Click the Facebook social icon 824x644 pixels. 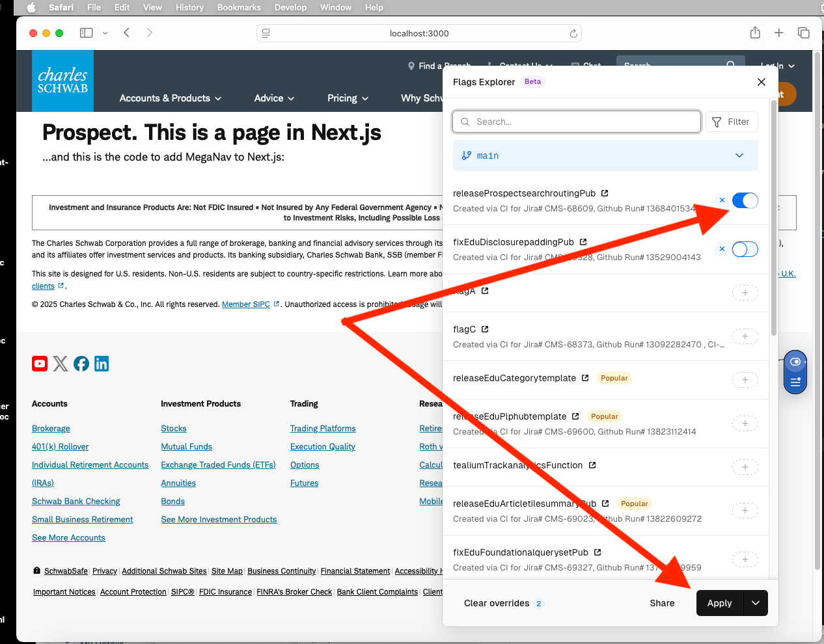pyautogui.click(x=81, y=364)
